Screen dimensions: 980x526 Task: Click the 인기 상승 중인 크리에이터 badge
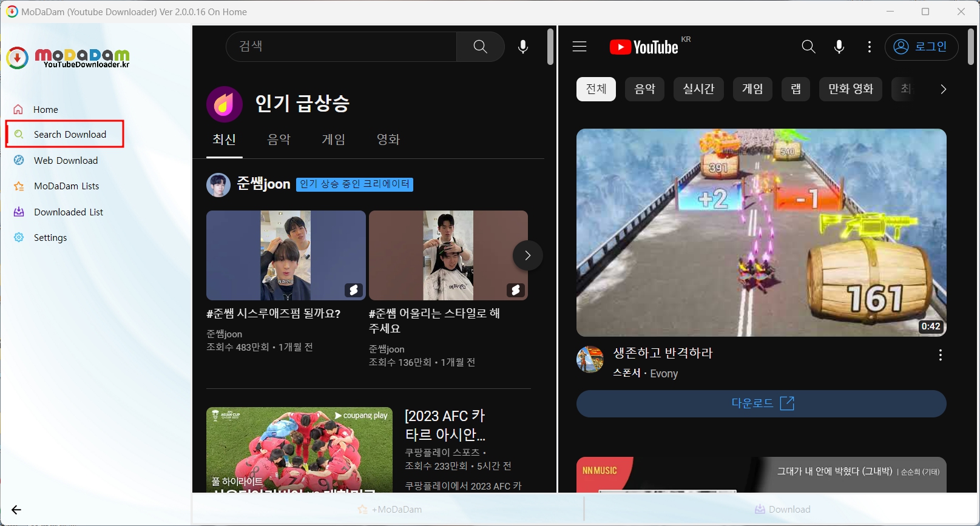tap(354, 184)
